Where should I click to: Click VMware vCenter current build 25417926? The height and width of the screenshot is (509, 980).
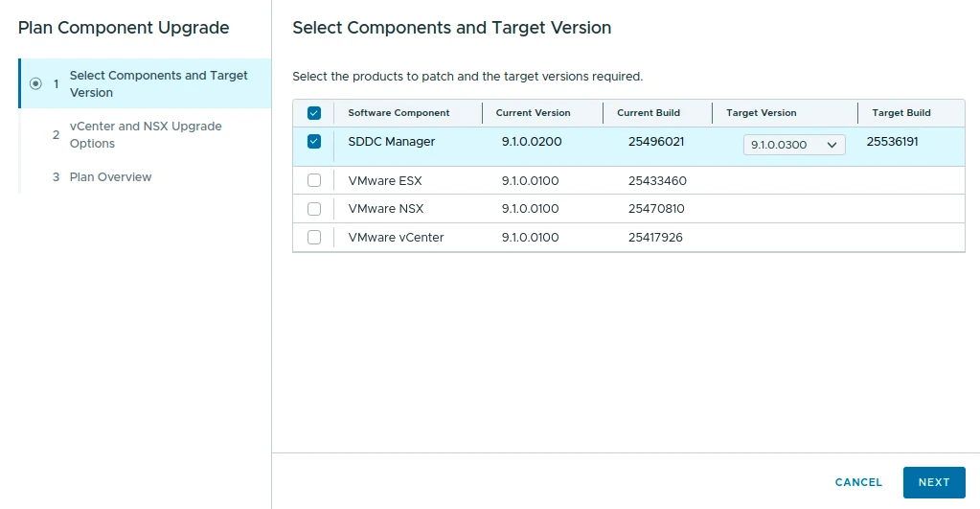655,238
